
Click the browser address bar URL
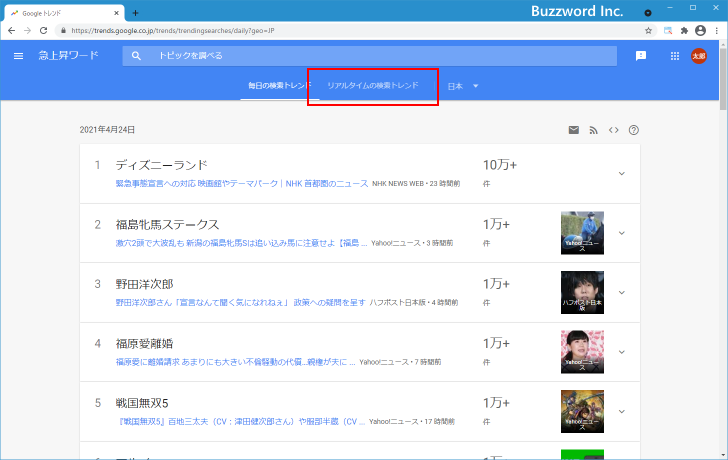click(173, 31)
